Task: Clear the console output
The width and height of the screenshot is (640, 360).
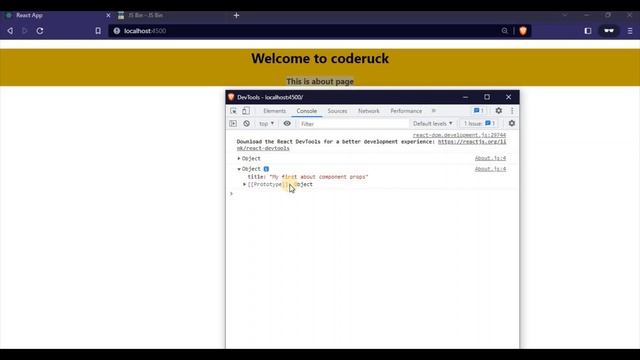Action: pos(247,123)
